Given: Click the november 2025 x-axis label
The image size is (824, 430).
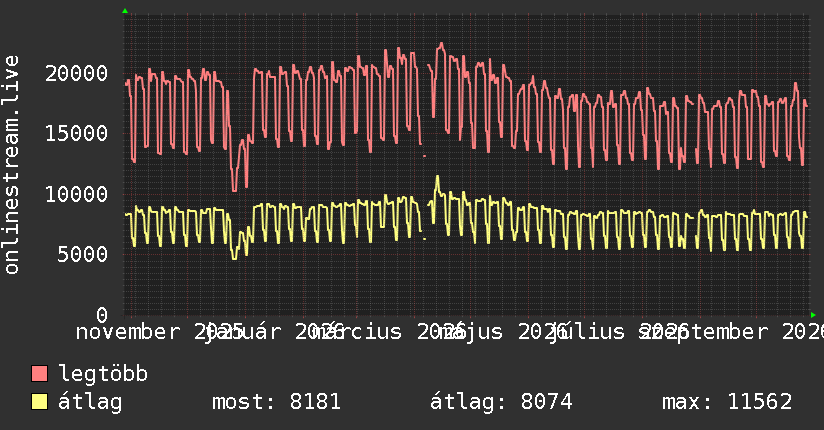Looking at the screenshot, I should [160, 332].
